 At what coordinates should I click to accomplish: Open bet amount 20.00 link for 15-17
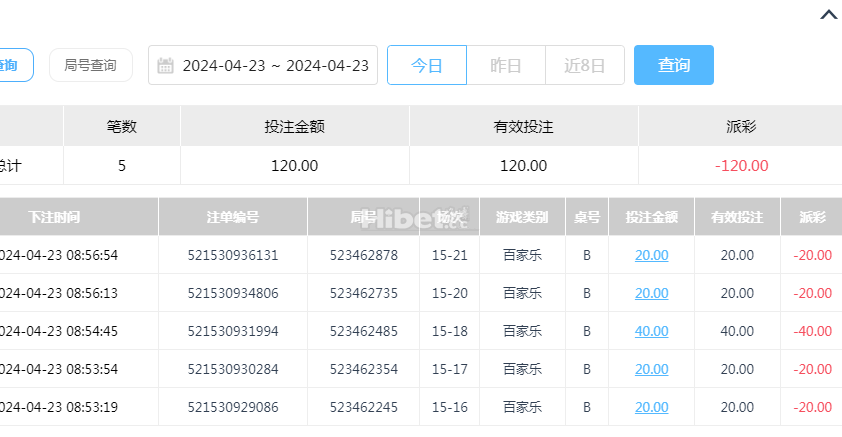pyautogui.click(x=651, y=369)
